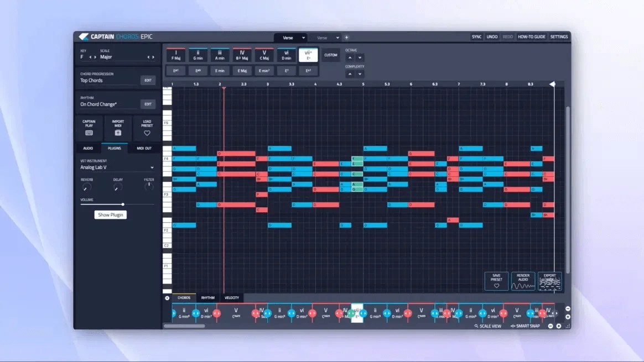Adjust the Filter knob
The image size is (644, 362).
[x=149, y=186]
